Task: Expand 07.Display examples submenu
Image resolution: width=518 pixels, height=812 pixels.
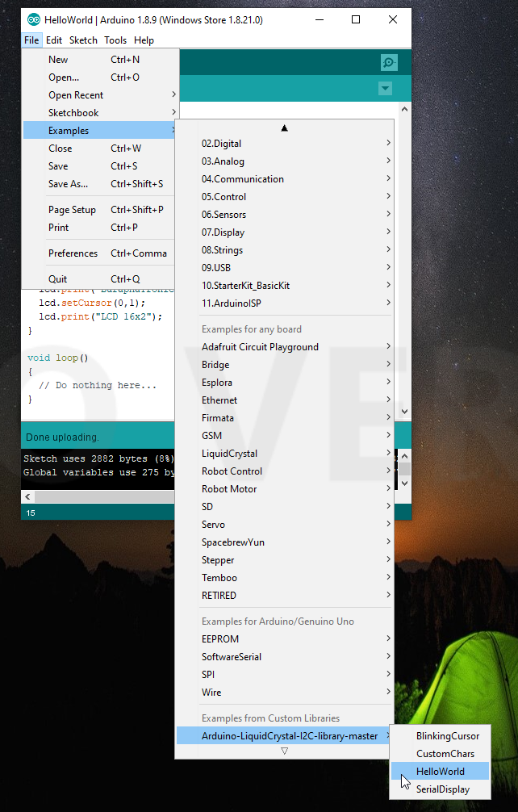Action: coord(284,232)
